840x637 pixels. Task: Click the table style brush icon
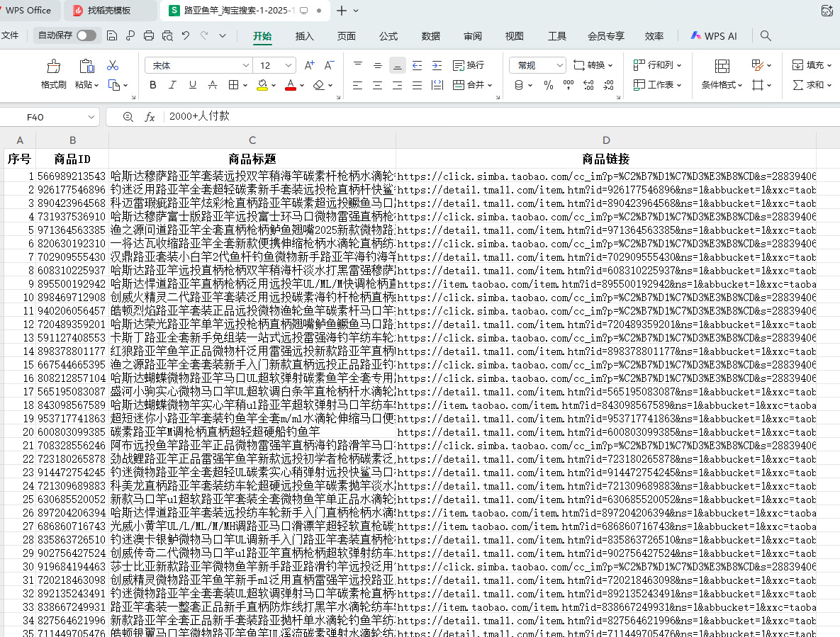757,65
